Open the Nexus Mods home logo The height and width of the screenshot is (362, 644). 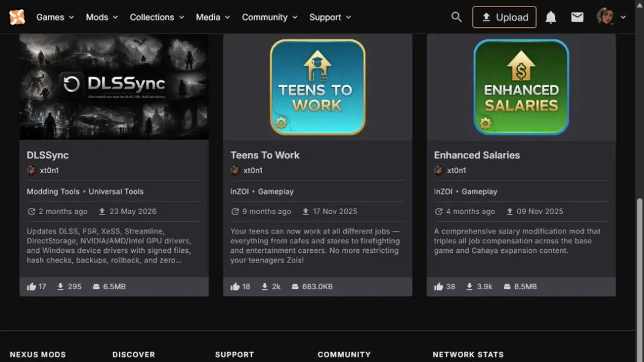(x=17, y=17)
